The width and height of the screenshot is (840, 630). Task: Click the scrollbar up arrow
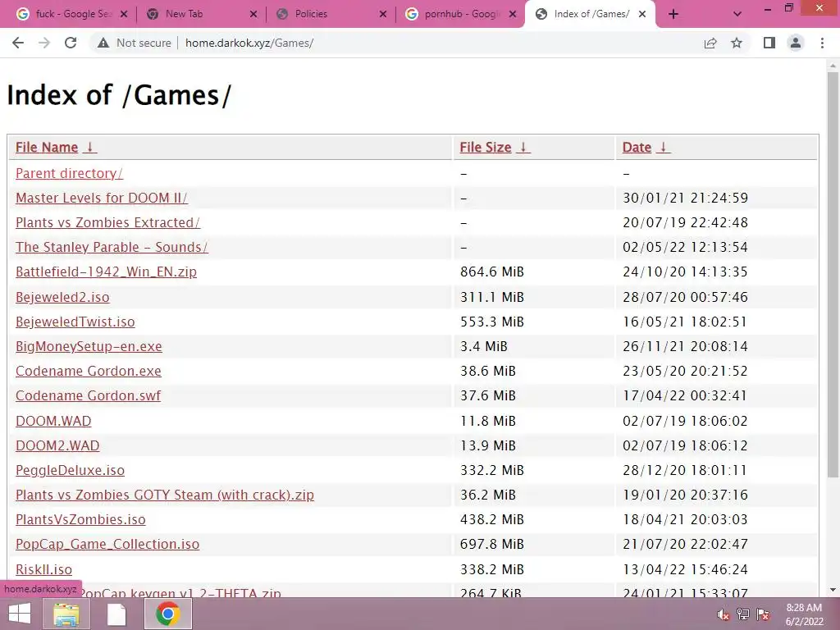(833, 66)
